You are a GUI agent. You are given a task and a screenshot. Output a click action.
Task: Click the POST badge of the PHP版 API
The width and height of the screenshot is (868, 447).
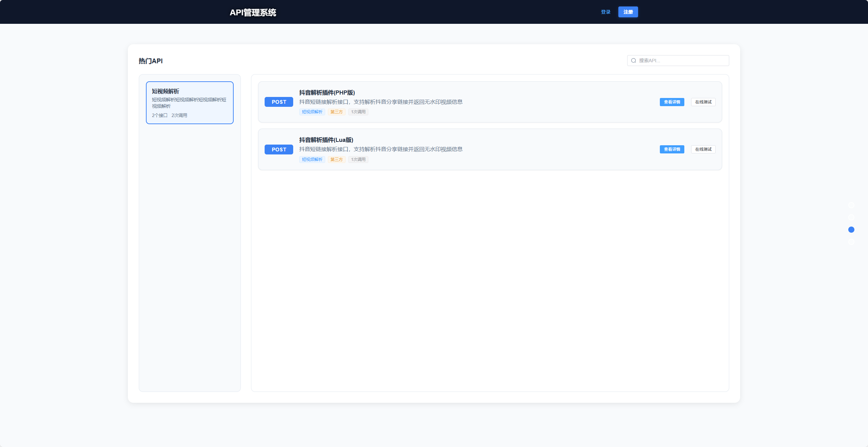[279, 102]
